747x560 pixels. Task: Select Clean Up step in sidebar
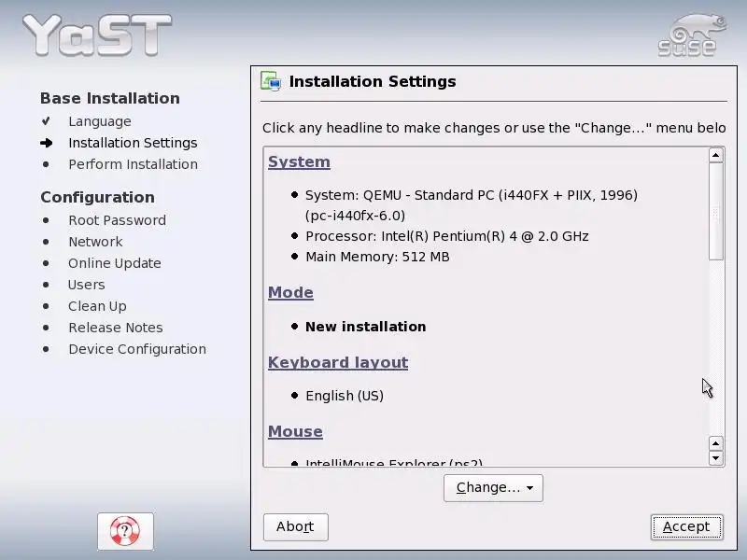click(x=97, y=306)
